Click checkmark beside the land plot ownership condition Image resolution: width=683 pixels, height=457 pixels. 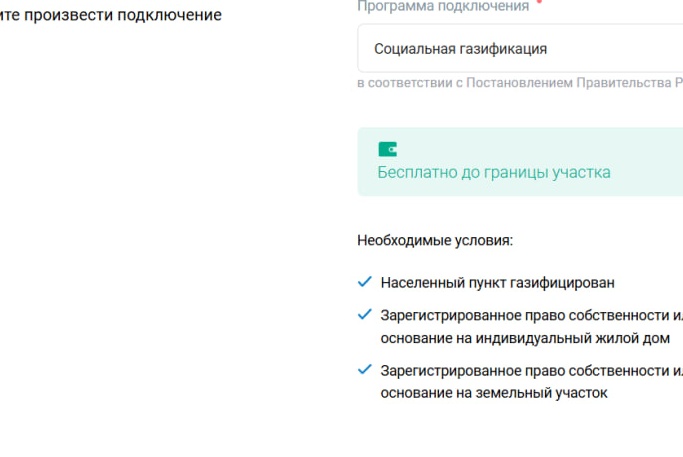[365, 369]
